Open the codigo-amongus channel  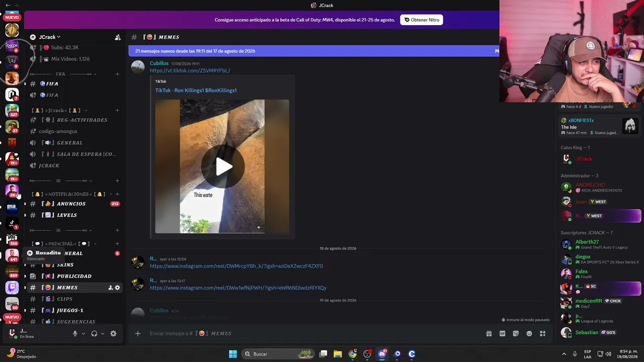click(x=73, y=131)
